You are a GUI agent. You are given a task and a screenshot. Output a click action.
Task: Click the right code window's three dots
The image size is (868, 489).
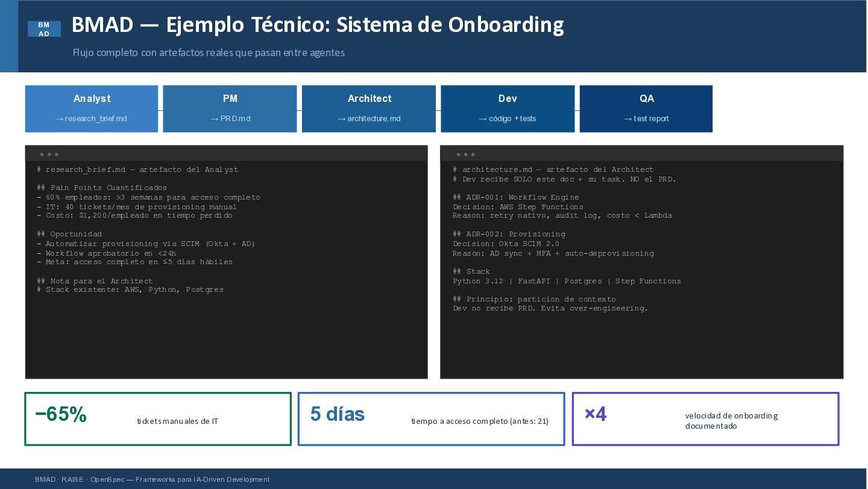pyautogui.click(x=465, y=154)
